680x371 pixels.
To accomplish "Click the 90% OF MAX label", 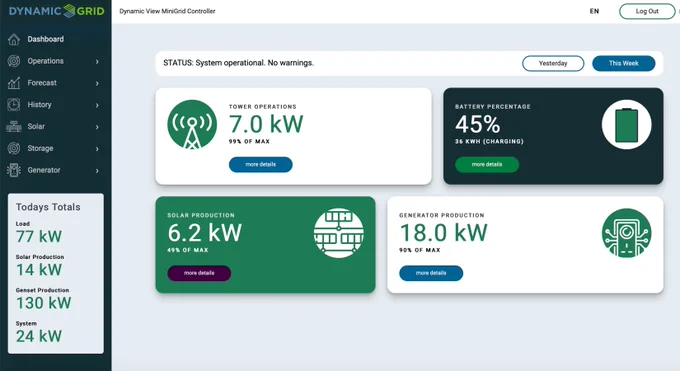I will pyautogui.click(x=420, y=250).
